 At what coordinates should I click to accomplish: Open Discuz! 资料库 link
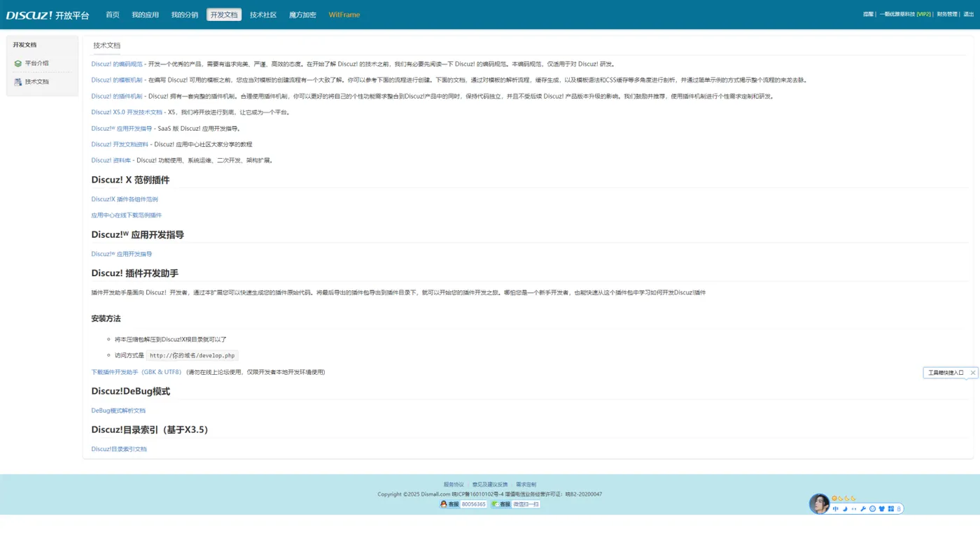(111, 160)
